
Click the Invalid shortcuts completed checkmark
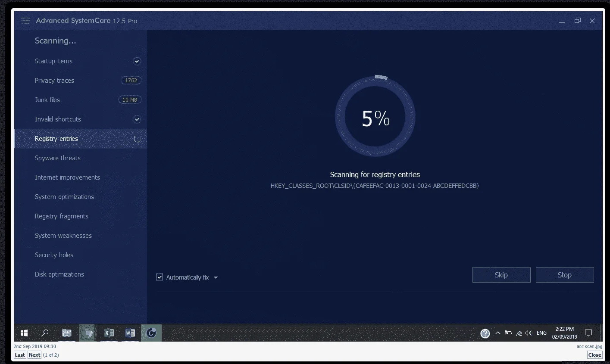137,119
